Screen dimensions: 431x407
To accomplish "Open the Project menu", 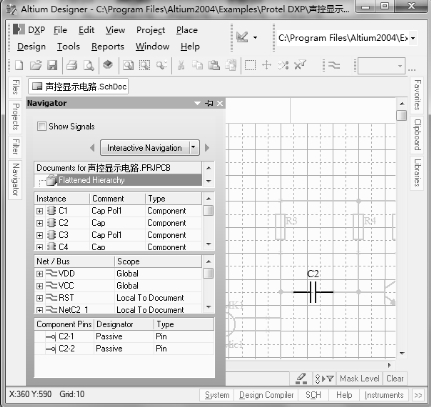I will point(151,30).
